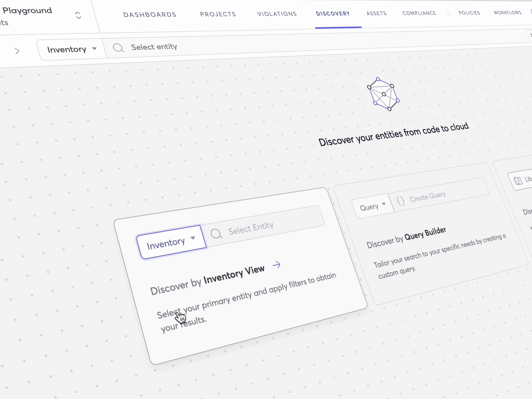Click the magnifier icon in the top search bar
The height and width of the screenshot is (399, 532).
pos(118,48)
